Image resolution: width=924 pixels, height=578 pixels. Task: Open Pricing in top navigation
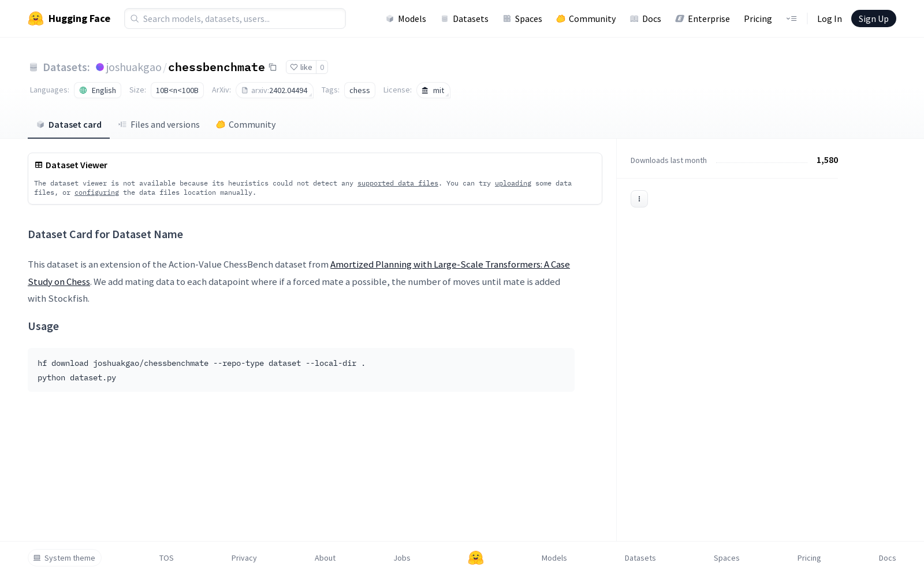tap(758, 18)
